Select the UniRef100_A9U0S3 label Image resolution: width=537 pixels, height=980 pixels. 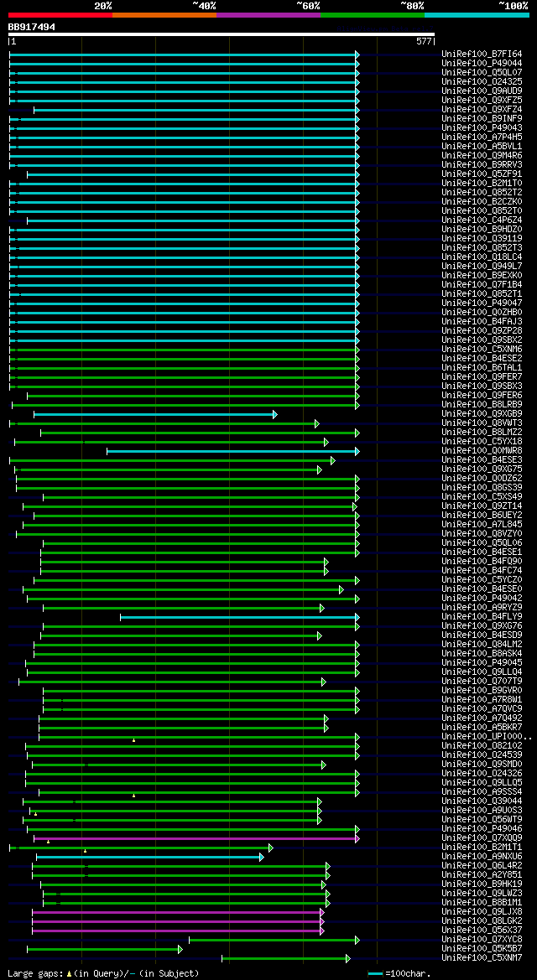(482, 810)
